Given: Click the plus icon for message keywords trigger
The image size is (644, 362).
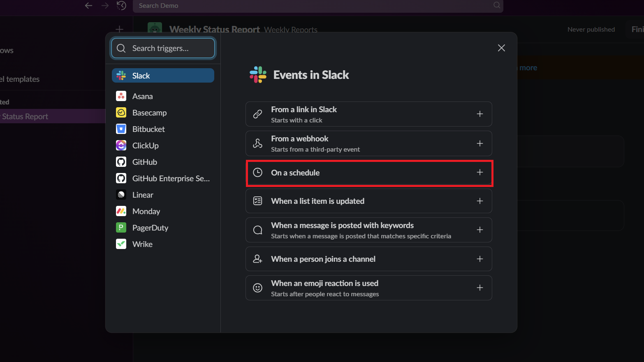Looking at the screenshot, I should [480, 230].
